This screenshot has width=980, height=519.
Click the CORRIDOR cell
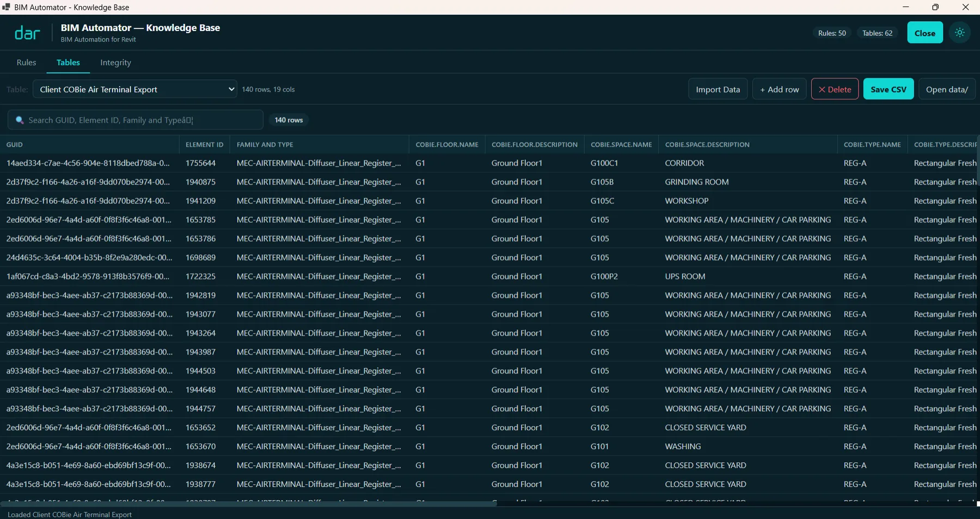point(748,163)
